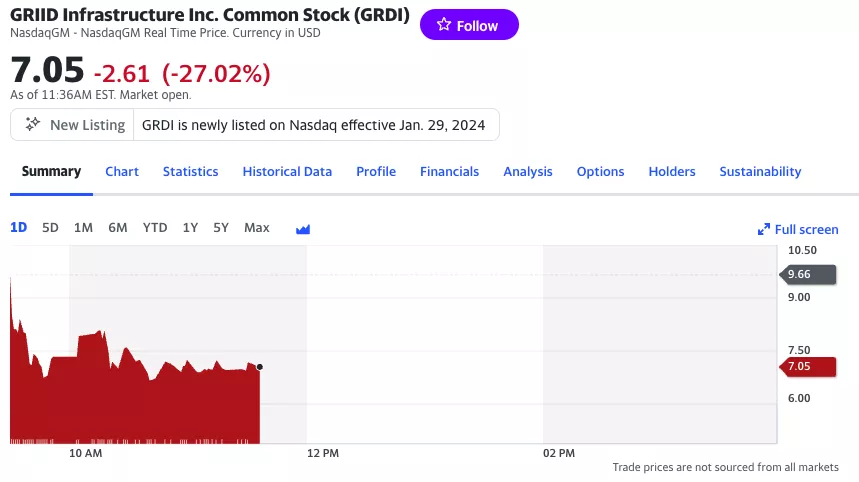This screenshot has height=482, width=859.
Task: Click the New Listing sparkle icon
Action: tap(33, 125)
